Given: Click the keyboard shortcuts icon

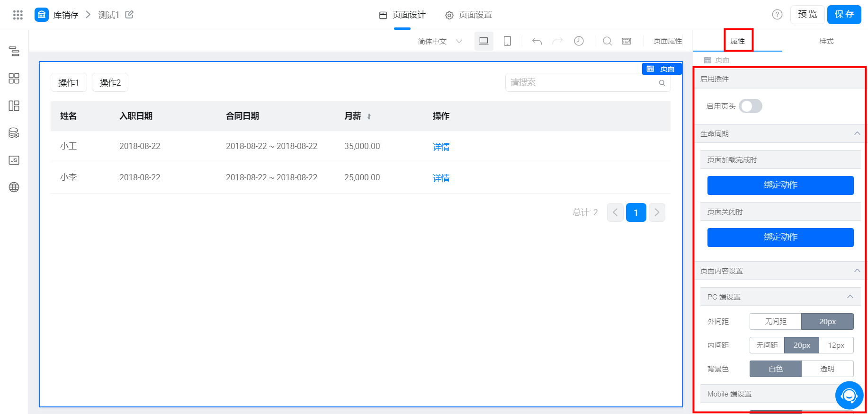Looking at the screenshot, I should [x=626, y=41].
